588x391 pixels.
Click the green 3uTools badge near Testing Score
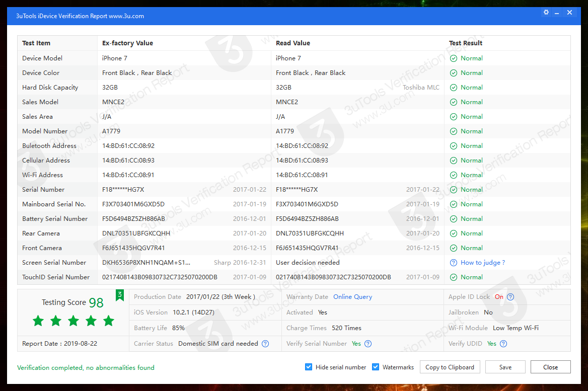pos(120,295)
